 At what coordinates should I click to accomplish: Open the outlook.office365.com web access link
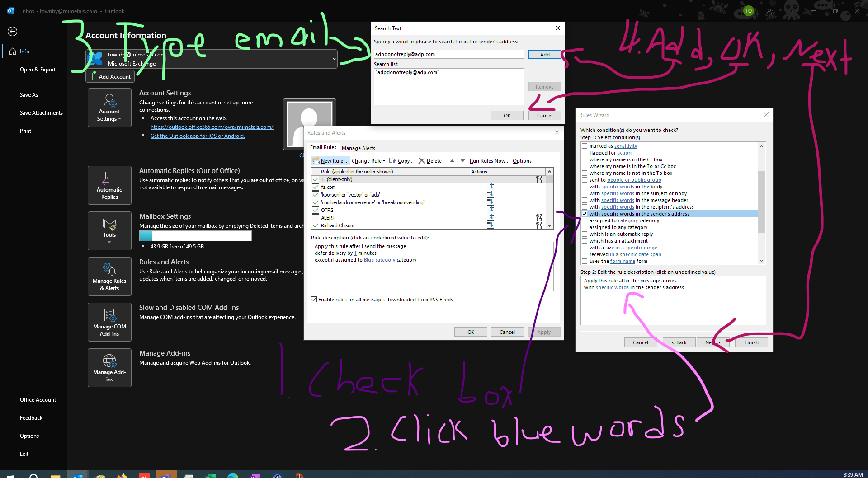pos(212,127)
